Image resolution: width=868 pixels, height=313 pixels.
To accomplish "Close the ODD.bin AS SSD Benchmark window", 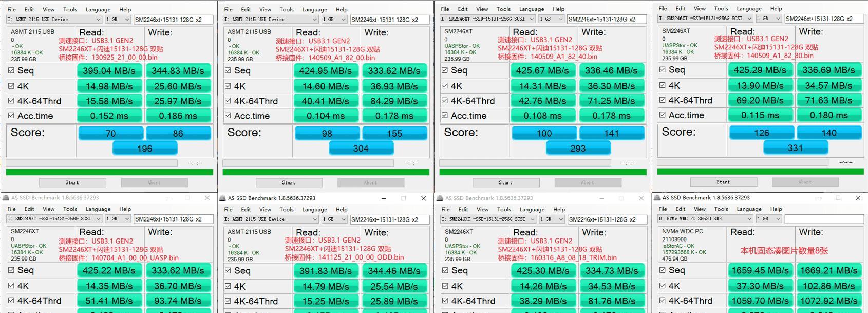I will (x=423, y=198).
